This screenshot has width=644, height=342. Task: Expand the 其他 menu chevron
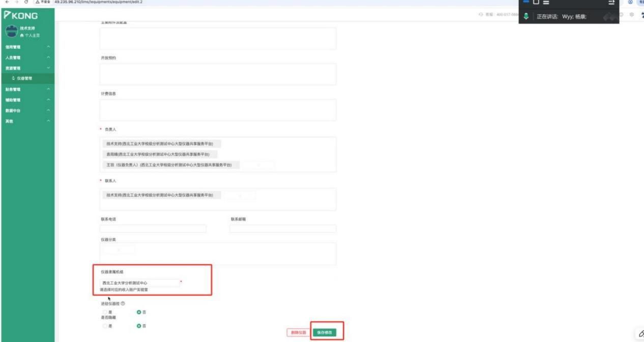pyautogui.click(x=49, y=120)
